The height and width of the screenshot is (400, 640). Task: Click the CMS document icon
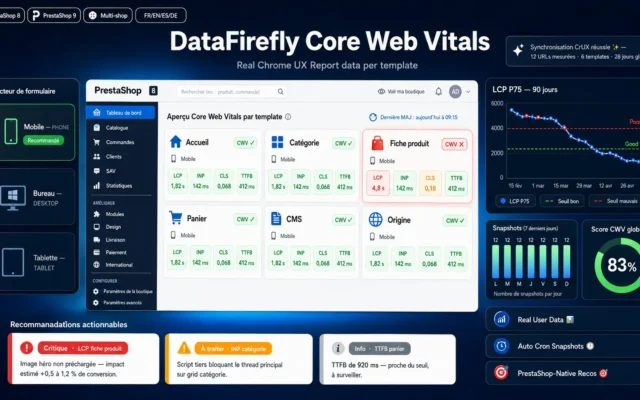(x=276, y=219)
